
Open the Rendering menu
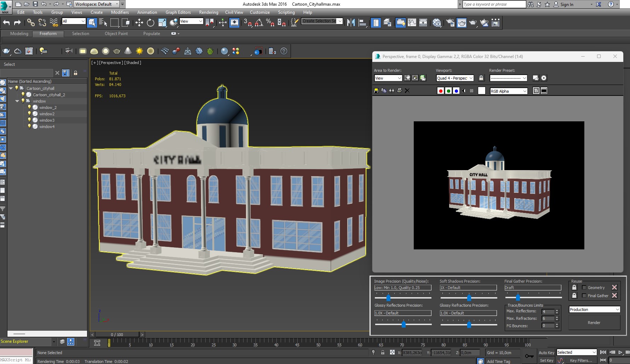(x=208, y=12)
